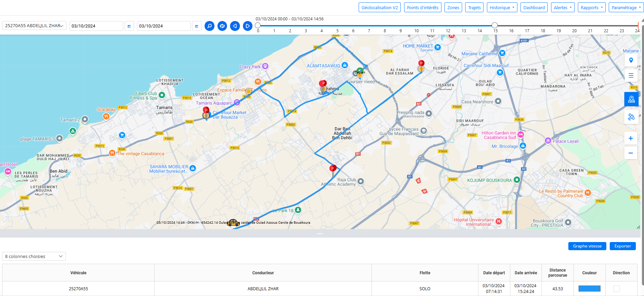Click the timeline start slider handle
The height and width of the screenshot is (296, 644).
click(x=258, y=25)
